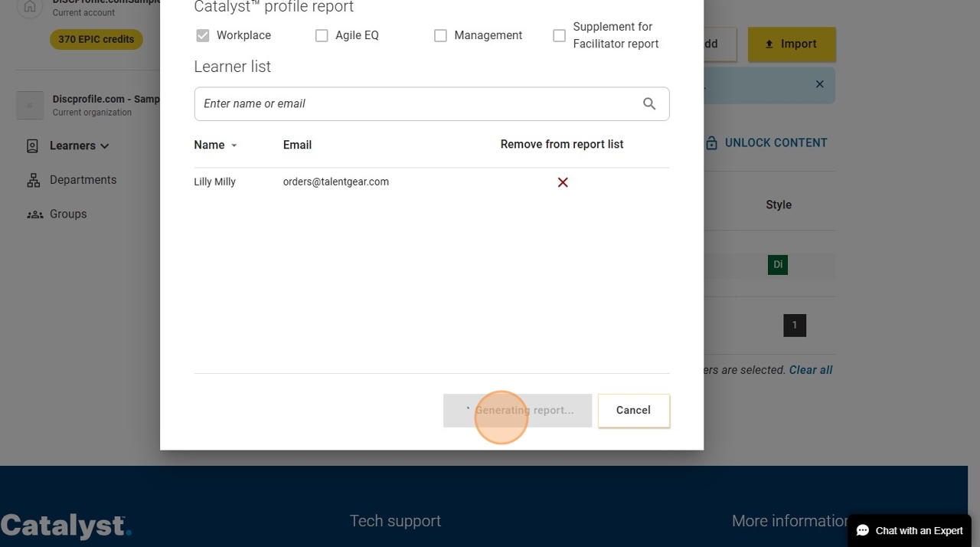This screenshot has width=980, height=547.
Task: Click the unlock padlock icon
Action: [711, 143]
